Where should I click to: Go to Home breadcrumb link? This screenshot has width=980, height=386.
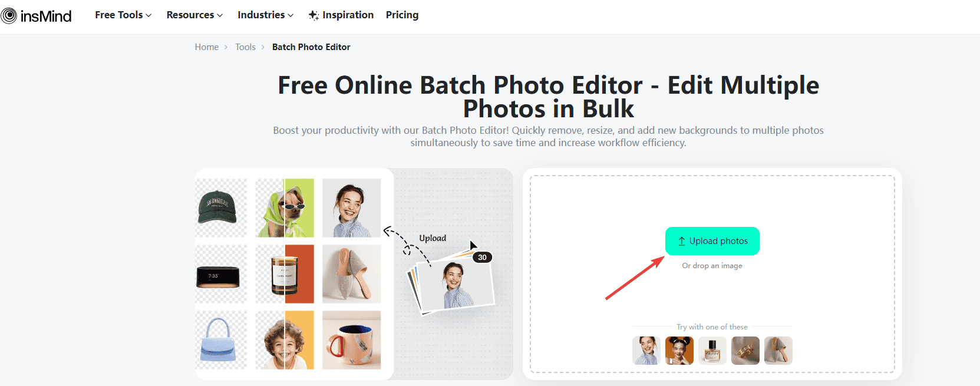[x=207, y=47]
